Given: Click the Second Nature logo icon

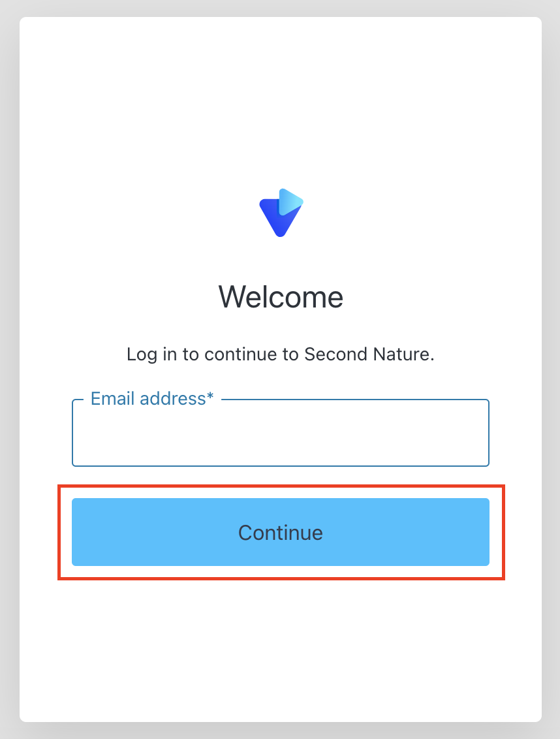Looking at the screenshot, I should 281,213.
